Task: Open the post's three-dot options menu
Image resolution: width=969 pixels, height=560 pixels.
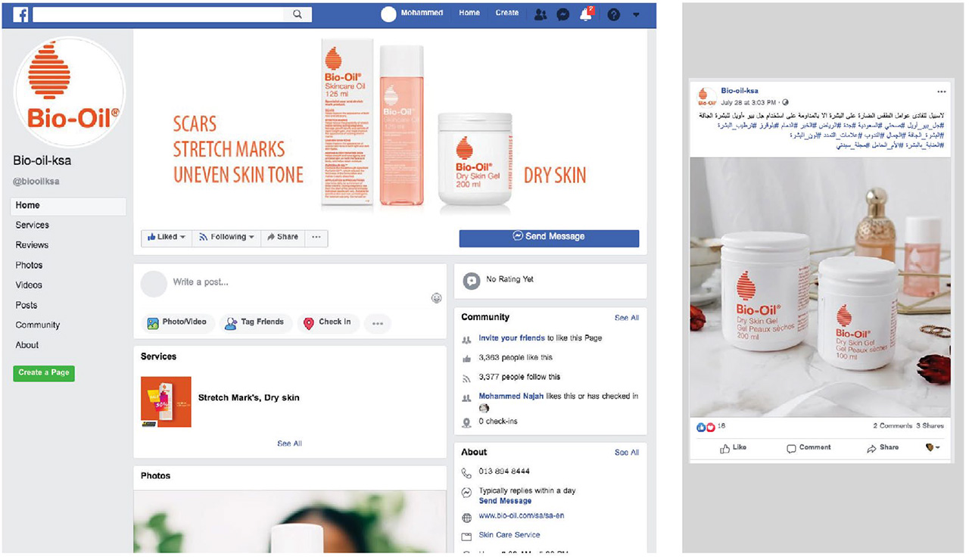Action: pos(941,92)
